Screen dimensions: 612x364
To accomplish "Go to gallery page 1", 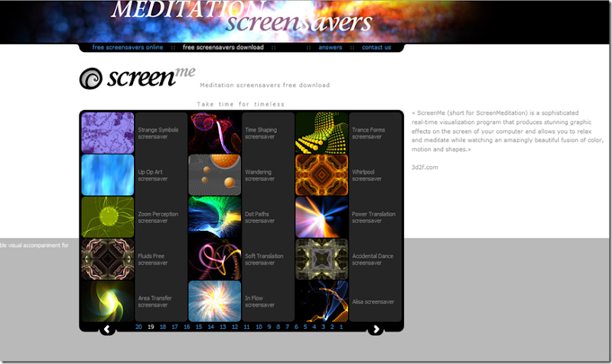I will [x=341, y=327].
